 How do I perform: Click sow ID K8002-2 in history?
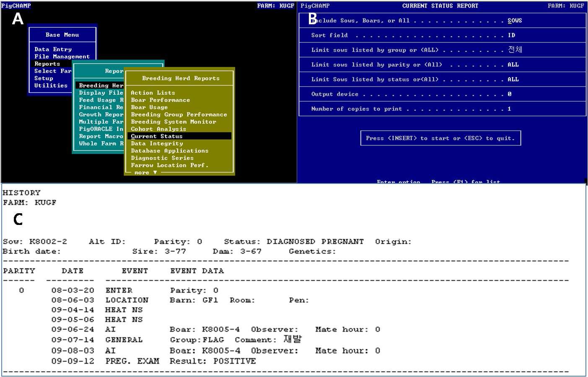click(48, 242)
